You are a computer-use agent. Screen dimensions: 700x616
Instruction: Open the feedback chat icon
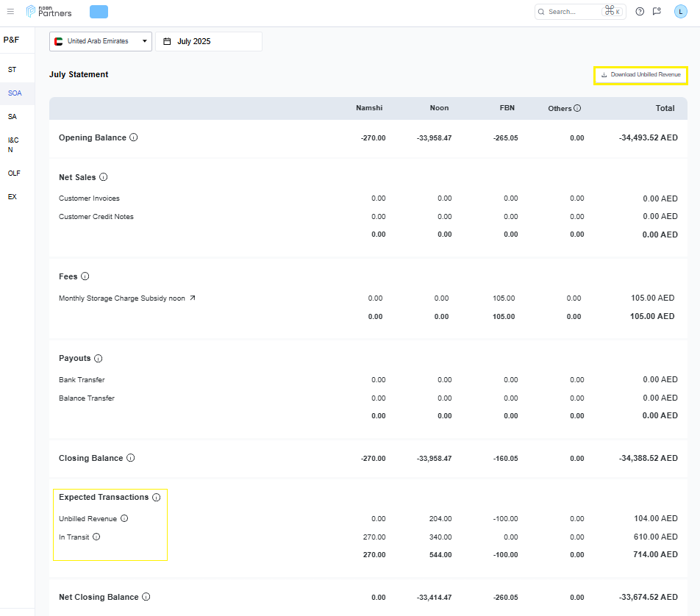[x=657, y=12]
